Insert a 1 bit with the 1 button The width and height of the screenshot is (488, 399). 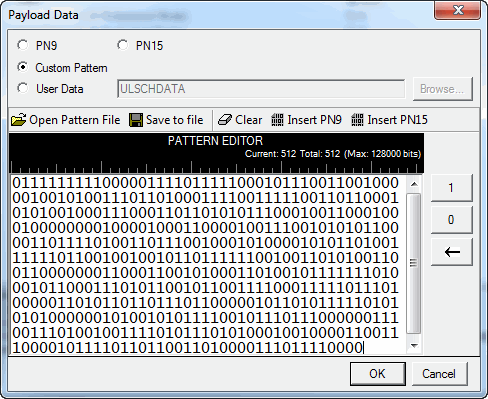pos(452,188)
